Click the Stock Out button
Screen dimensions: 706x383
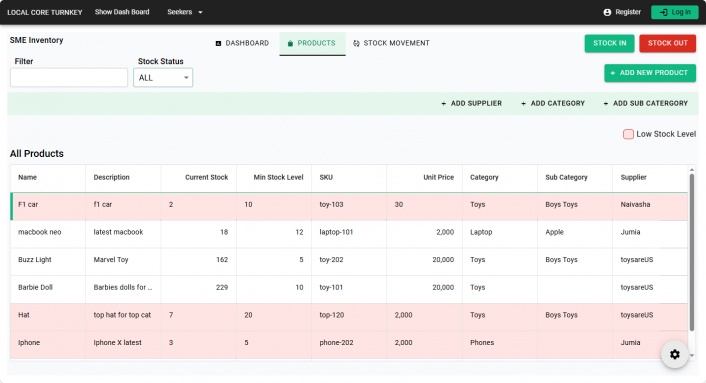(x=667, y=43)
